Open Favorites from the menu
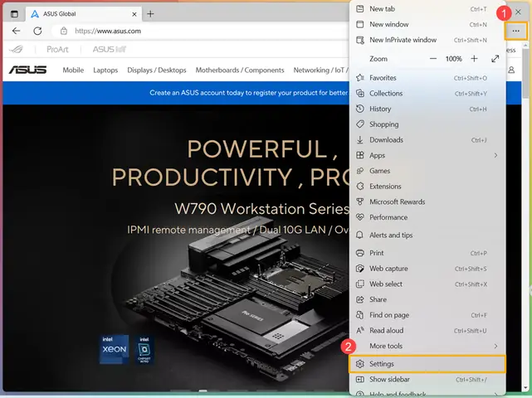 (427, 78)
